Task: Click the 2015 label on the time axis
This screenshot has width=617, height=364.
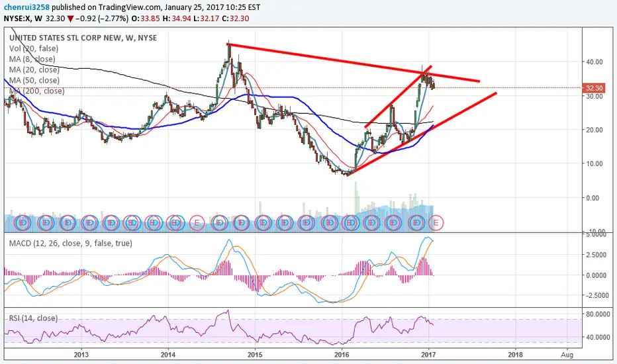Action: pyautogui.click(x=255, y=355)
